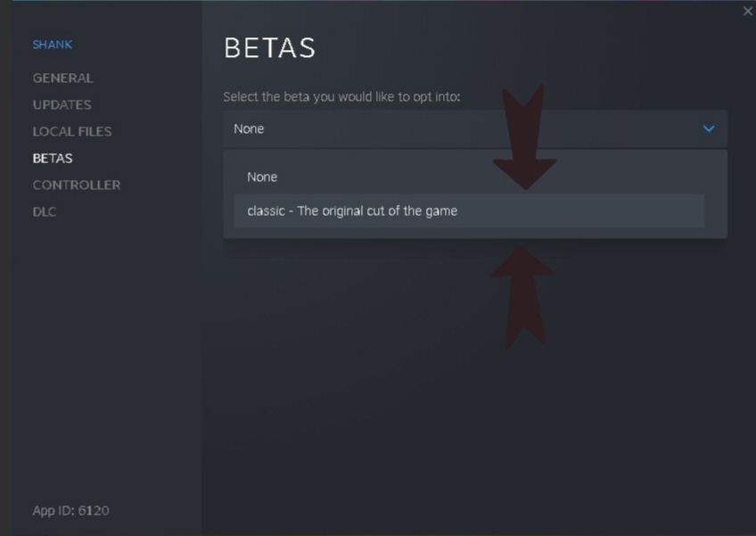Open the CONTROLLER settings tab
This screenshot has width=756, height=536.
[x=77, y=185]
